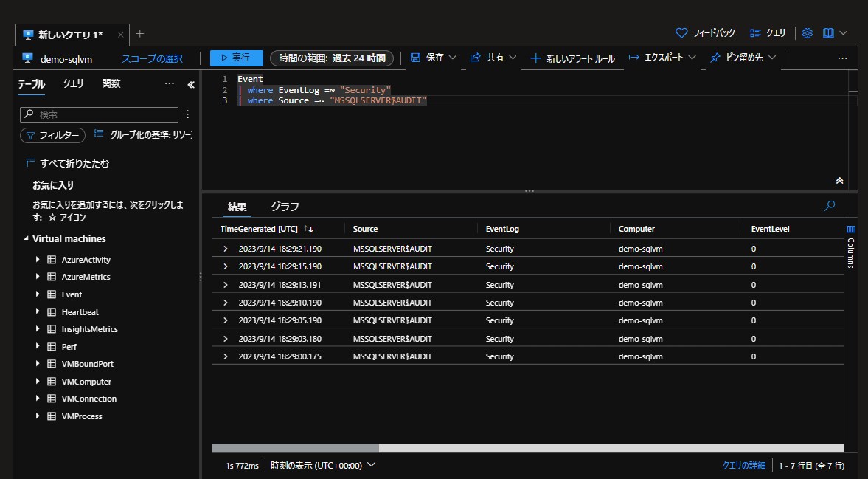868x479 pixels.
Task: Click the VMConnection table icon
Action: coord(52,399)
